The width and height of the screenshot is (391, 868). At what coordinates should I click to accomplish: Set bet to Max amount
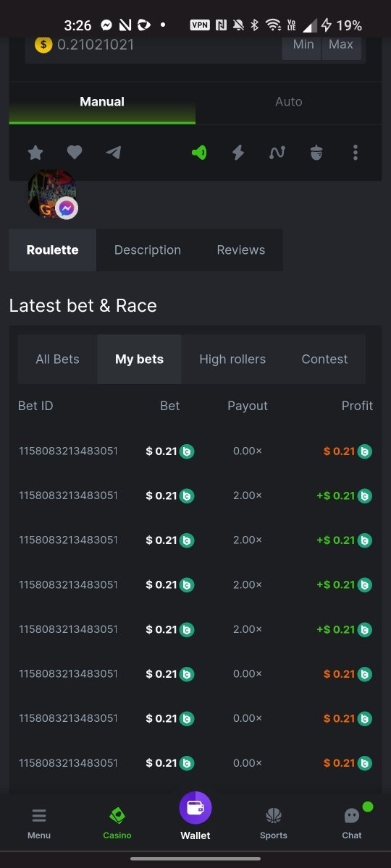coord(342,45)
